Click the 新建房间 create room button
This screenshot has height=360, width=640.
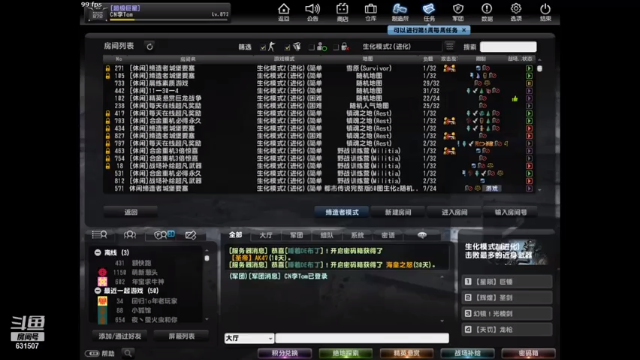coord(398,212)
